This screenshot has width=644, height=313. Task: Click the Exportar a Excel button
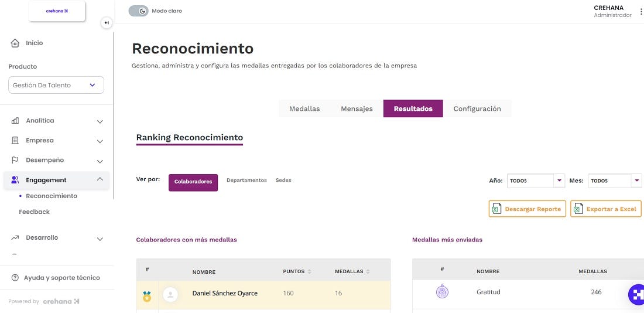coord(606,209)
